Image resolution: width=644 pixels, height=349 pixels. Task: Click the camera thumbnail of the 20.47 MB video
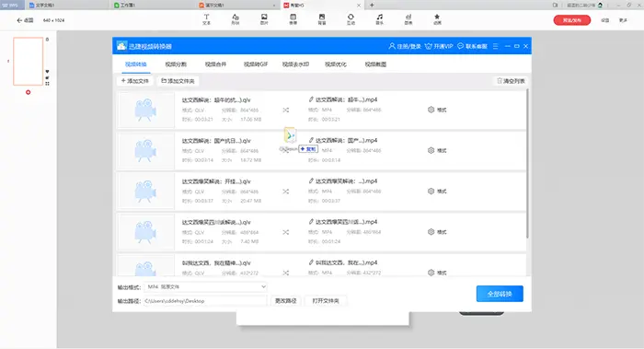(x=145, y=192)
